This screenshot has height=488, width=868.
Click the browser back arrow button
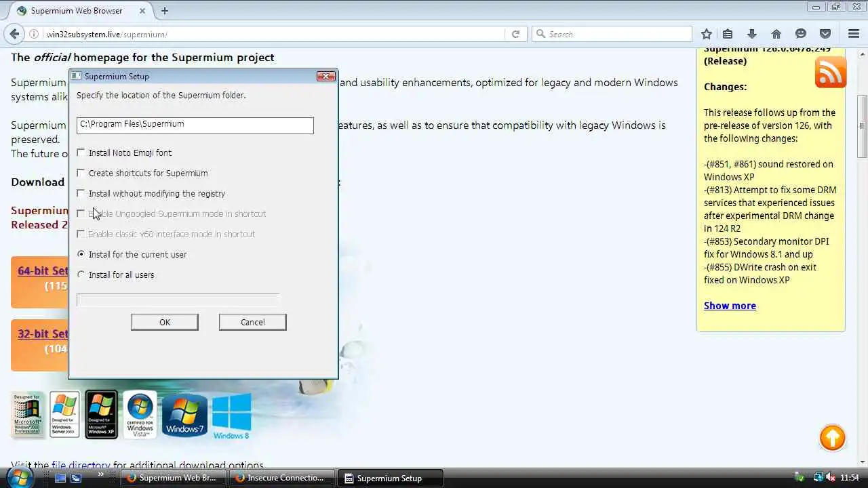[x=14, y=34]
